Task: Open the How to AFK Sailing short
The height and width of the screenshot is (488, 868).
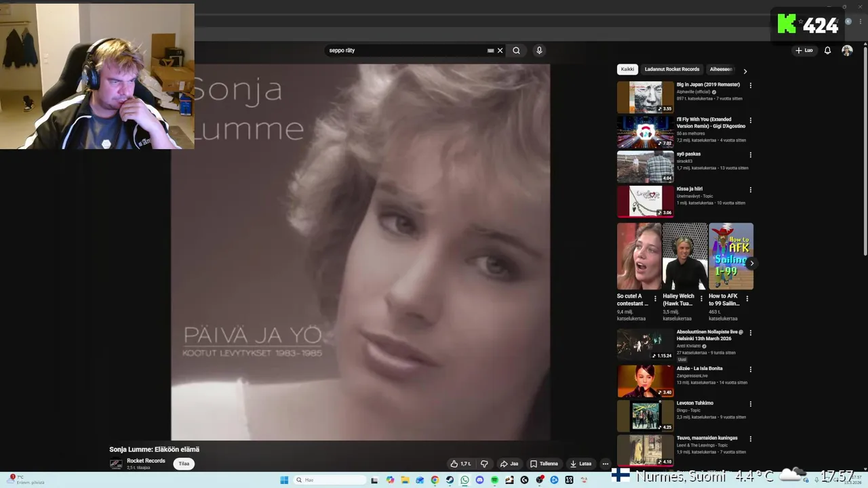Action: point(731,256)
